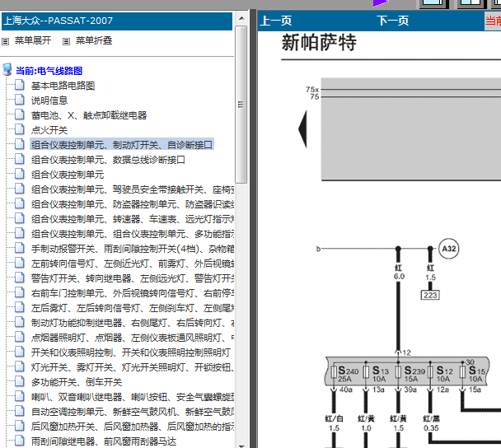Open 开关和仪表照明控制 entry
The height and width of the screenshot is (448, 501).
(x=131, y=352)
